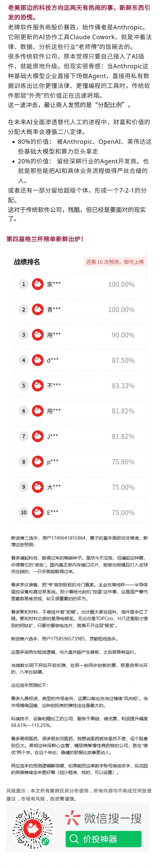Click the 87.50% score of d***

[x=123, y=360]
